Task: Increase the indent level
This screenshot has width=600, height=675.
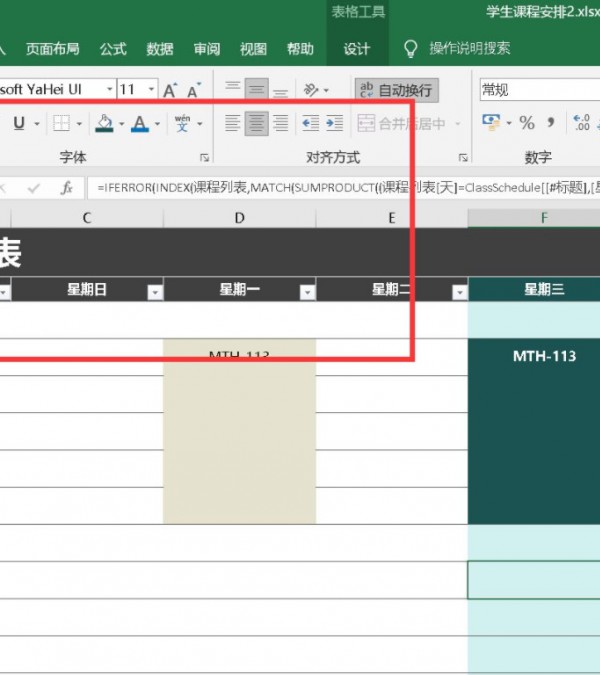Action: pyautogui.click(x=334, y=124)
